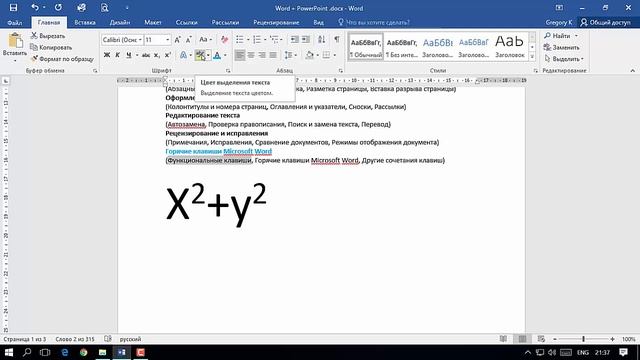Open print preview from Quick Access toolbar
The height and width of the screenshot is (360, 640).
click(104, 8)
